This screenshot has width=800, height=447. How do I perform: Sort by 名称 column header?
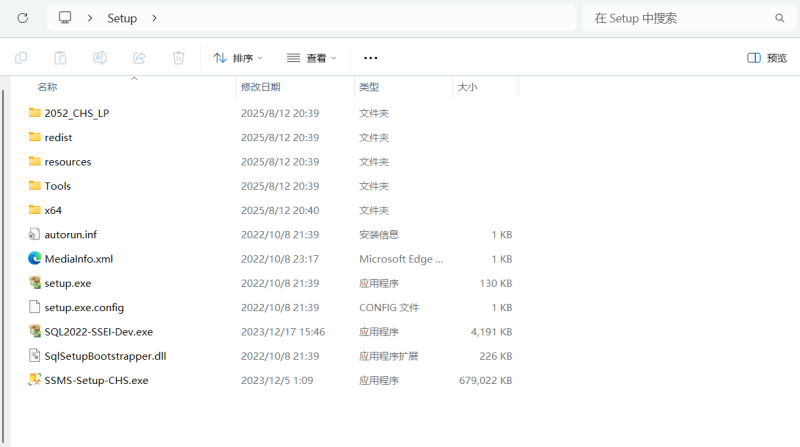(x=47, y=87)
